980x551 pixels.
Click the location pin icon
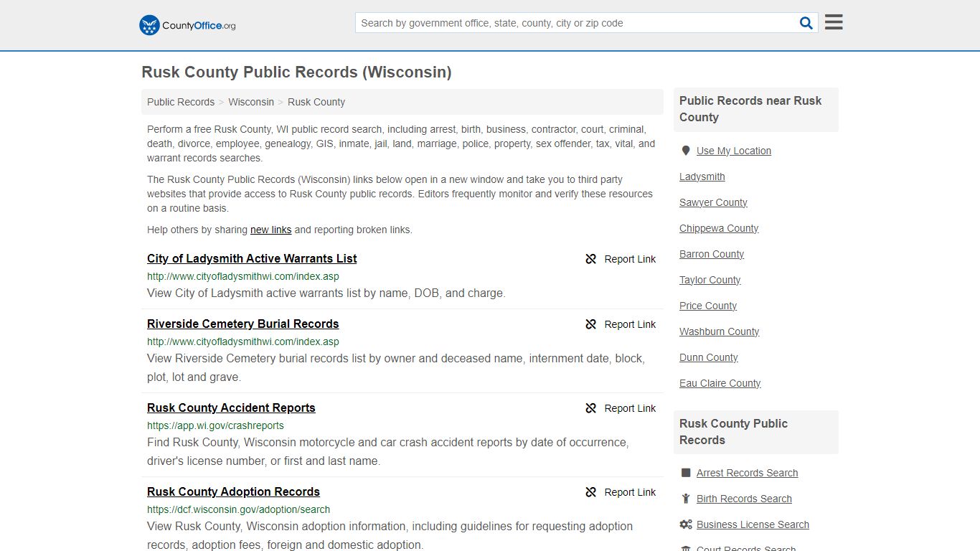pos(686,151)
